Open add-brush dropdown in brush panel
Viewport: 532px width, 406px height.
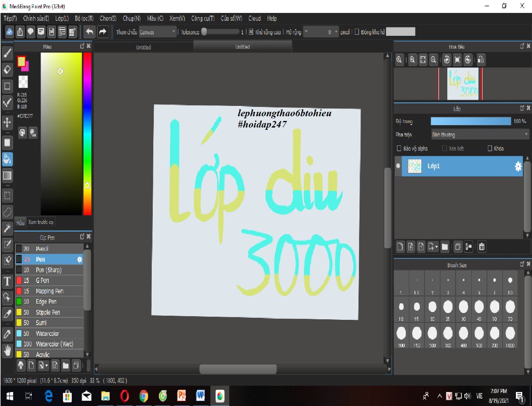pyautogui.click(x=47, y=366)
